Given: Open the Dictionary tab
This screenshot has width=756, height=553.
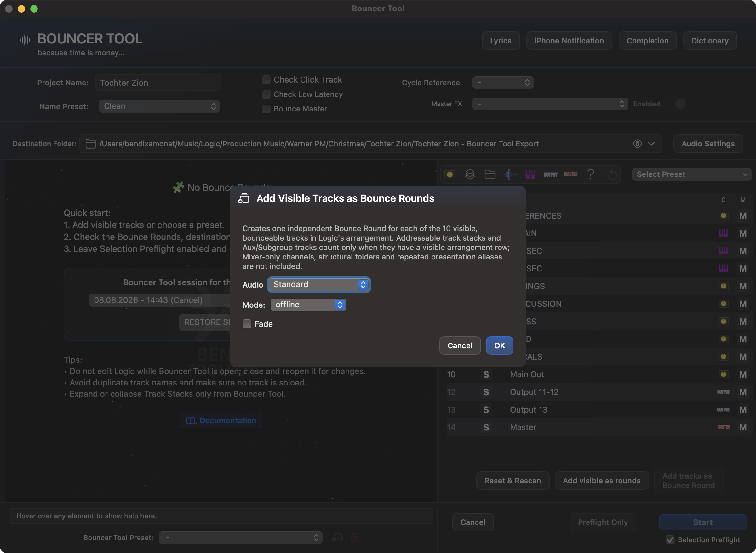Looking at the screenshot, I should click(x=710, y=41).
